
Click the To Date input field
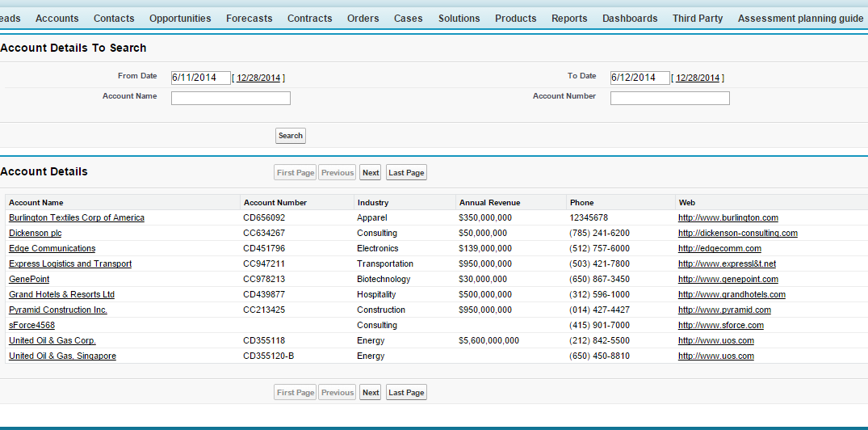pos(640,78)
